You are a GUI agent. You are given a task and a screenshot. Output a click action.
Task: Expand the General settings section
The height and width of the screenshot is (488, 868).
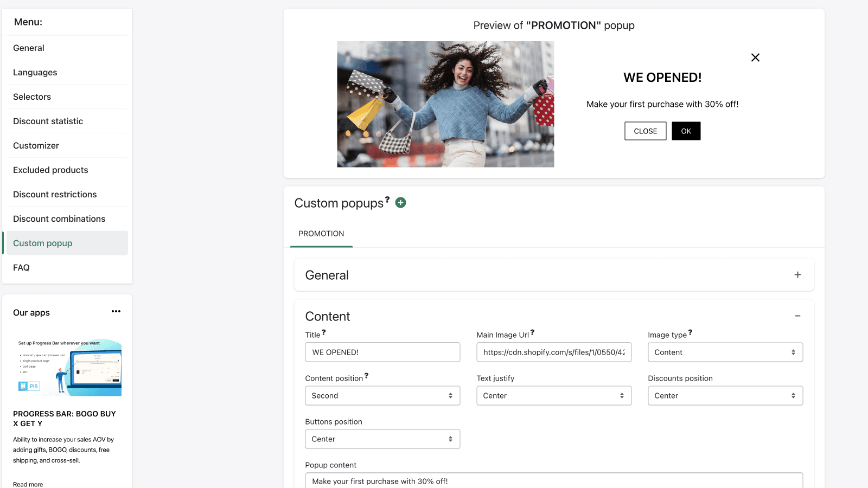[x=797, y=275]
